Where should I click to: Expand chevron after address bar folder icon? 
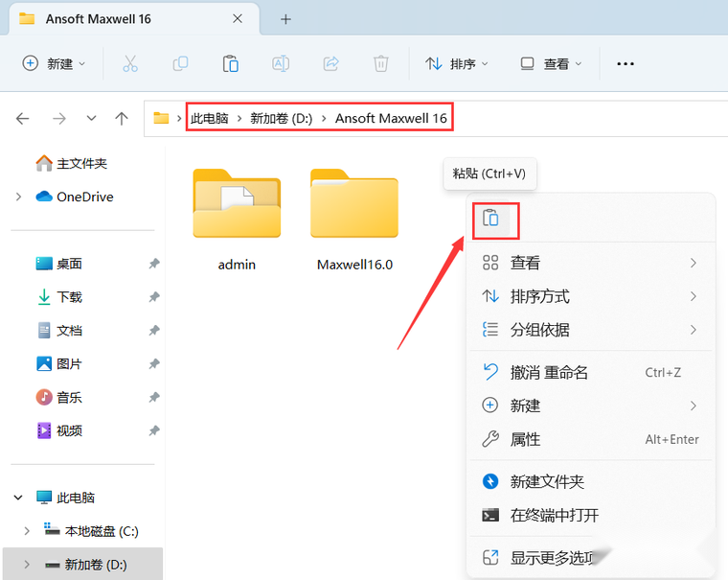tap(179, 119)
